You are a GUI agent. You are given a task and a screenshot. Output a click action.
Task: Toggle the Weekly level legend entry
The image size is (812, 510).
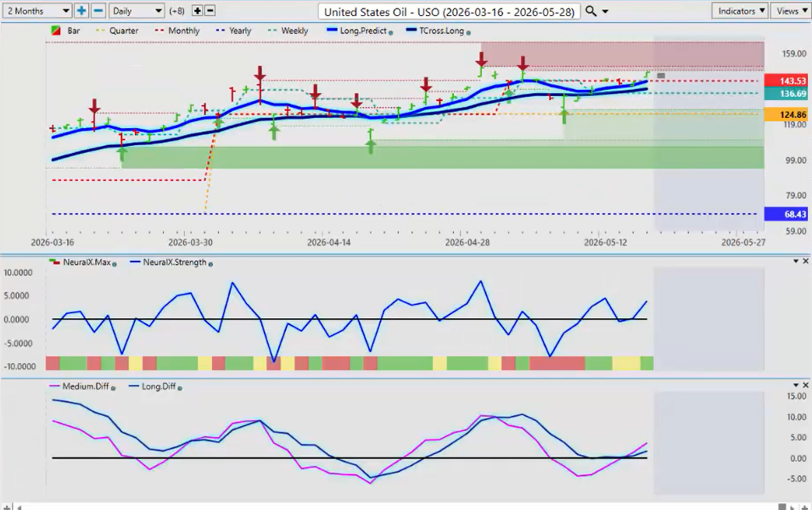click(288, 31)
